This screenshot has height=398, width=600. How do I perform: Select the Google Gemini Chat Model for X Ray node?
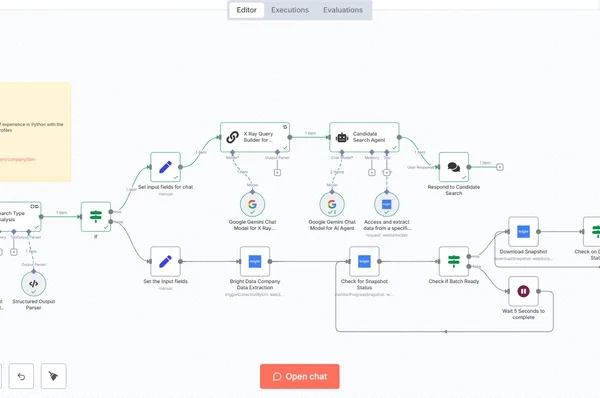[x=252, y=204]
